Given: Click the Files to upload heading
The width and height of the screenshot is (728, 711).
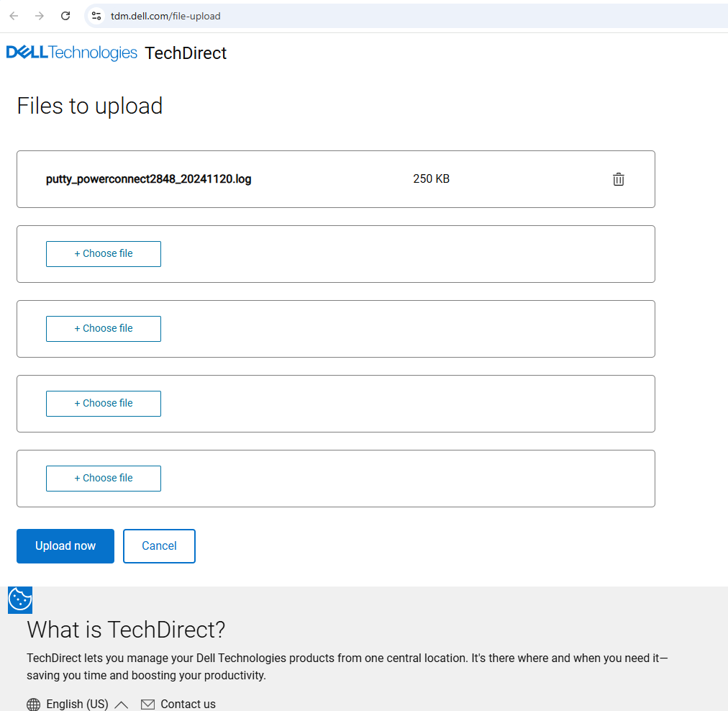Looking at the screenshot, I should [90, 106].
